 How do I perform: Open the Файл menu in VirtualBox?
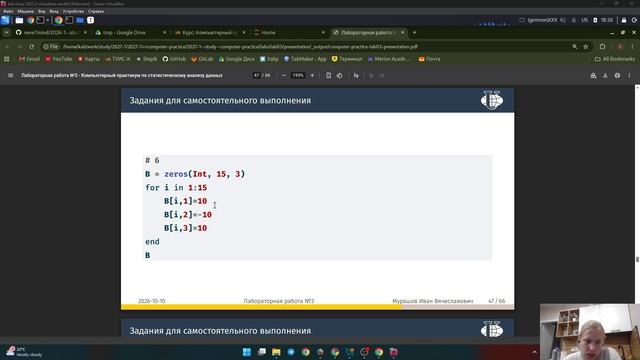tap(8, 11)
